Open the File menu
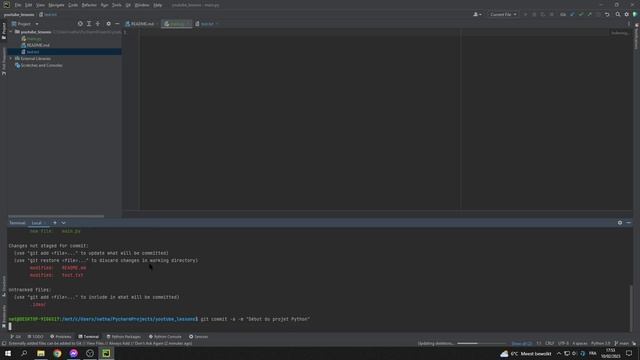Screen dimensions: 640x360 point(18,5)
